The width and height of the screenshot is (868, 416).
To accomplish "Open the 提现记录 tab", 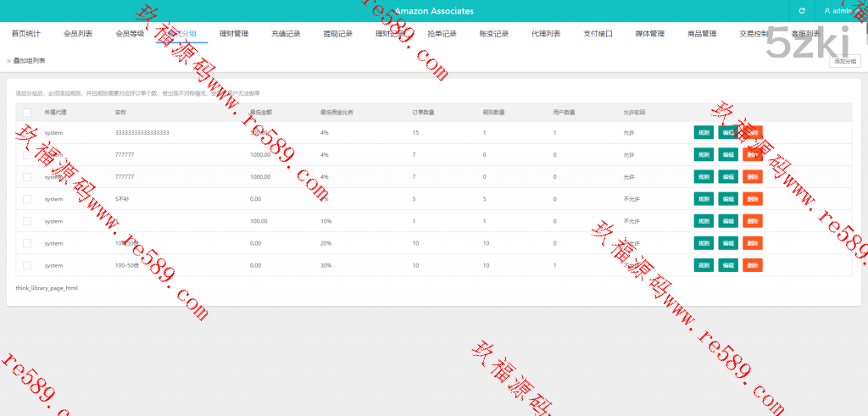I will [337, 34].
